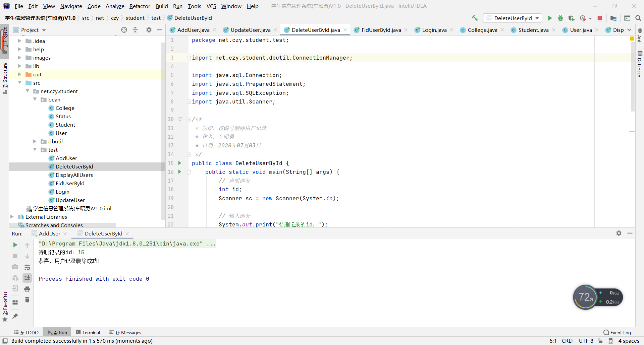Open Run panel settings gear

click(x=619, y=233)
